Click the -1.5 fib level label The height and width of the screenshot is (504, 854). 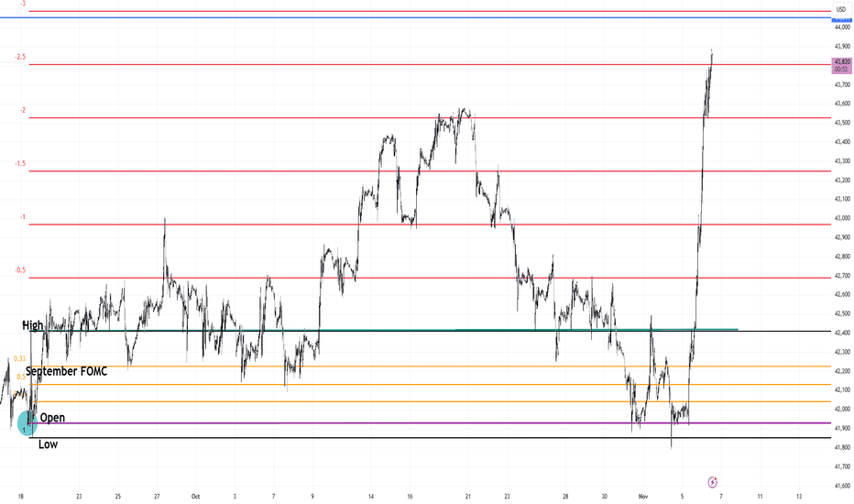coord(21,163)
